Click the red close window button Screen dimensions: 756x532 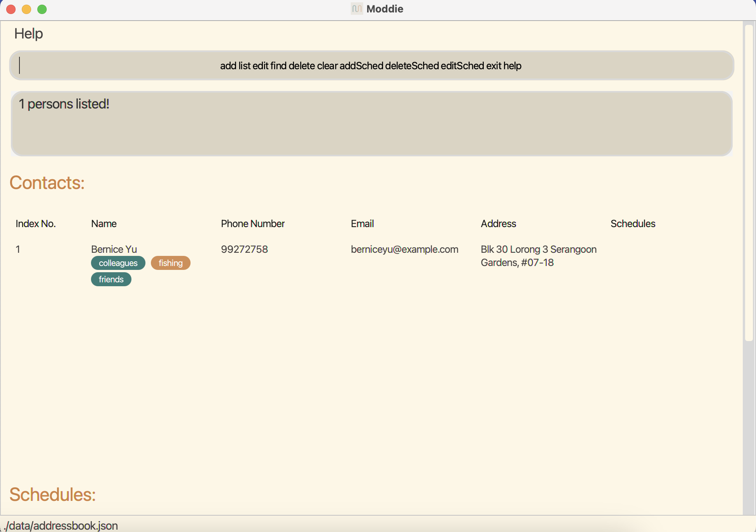click(11, 9)
